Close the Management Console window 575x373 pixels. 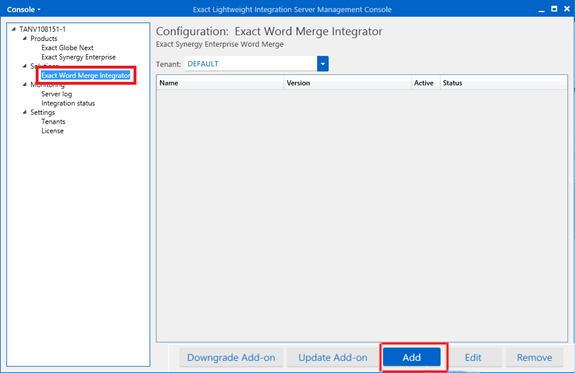[x=567, y=9]
